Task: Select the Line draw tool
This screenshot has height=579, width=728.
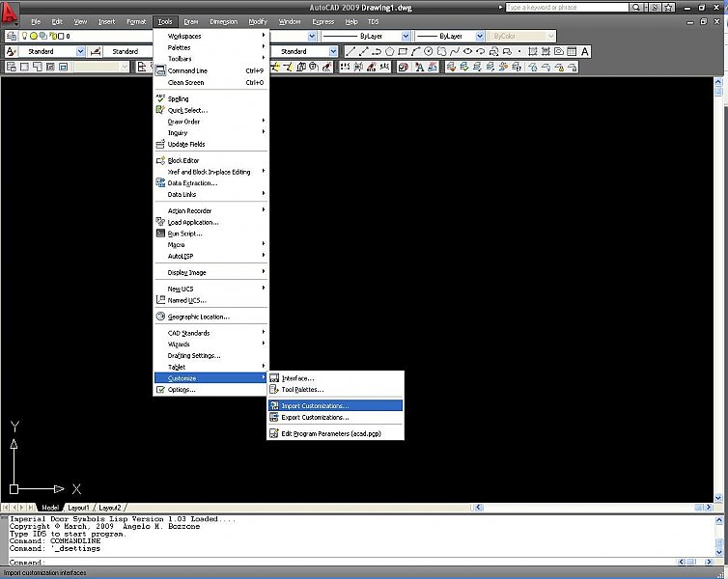Action: click(350, 51)
